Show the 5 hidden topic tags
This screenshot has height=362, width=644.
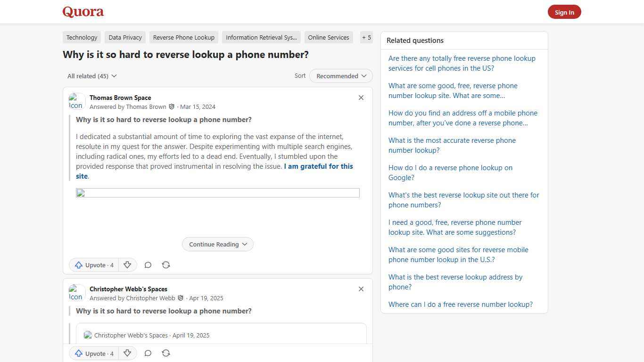coord(366,37)
